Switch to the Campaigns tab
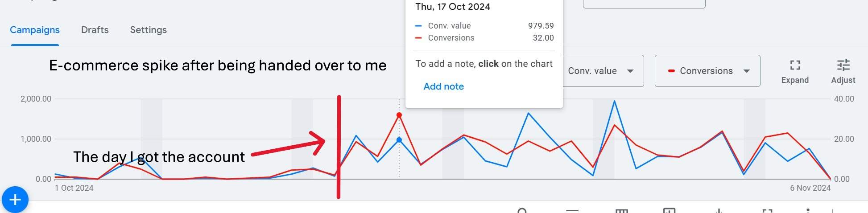868x213 pixels. [x=35, y=30]
